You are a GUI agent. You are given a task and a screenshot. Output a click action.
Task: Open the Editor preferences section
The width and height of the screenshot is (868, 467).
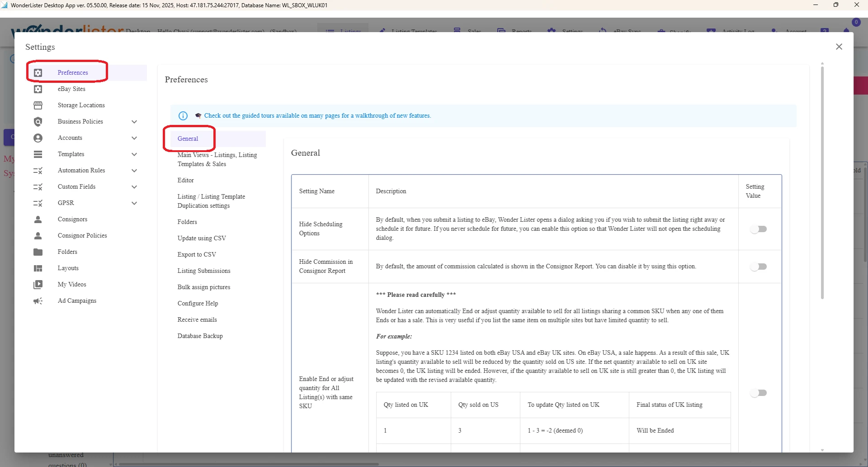coord(185,180)
